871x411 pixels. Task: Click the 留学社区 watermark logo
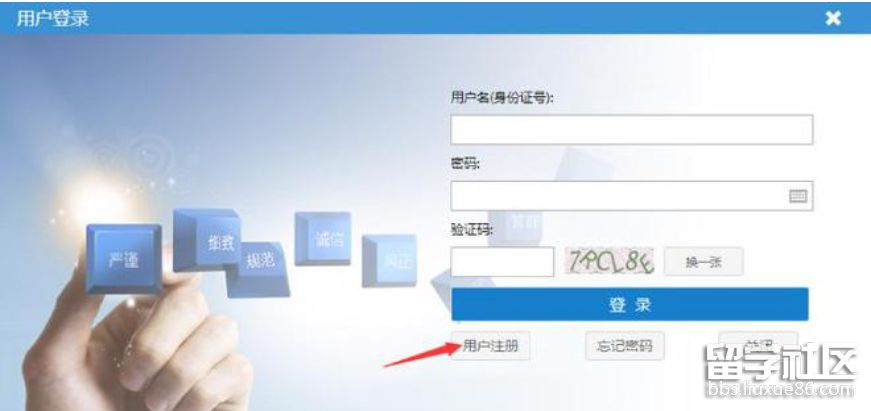coord(782,371)
